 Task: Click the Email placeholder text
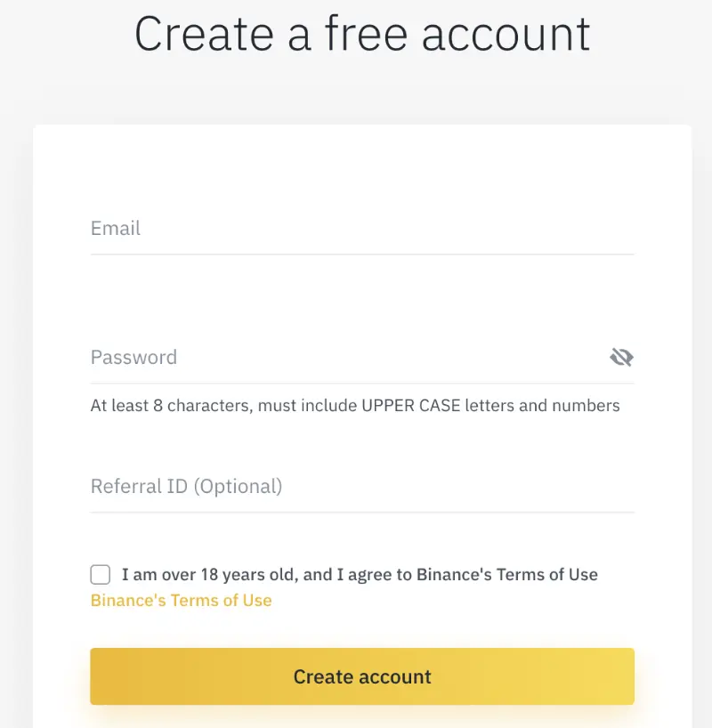pos(116,229)
